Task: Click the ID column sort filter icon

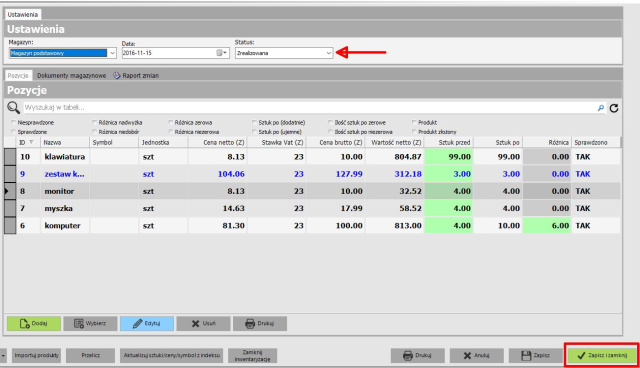Action: pos(31,142)
